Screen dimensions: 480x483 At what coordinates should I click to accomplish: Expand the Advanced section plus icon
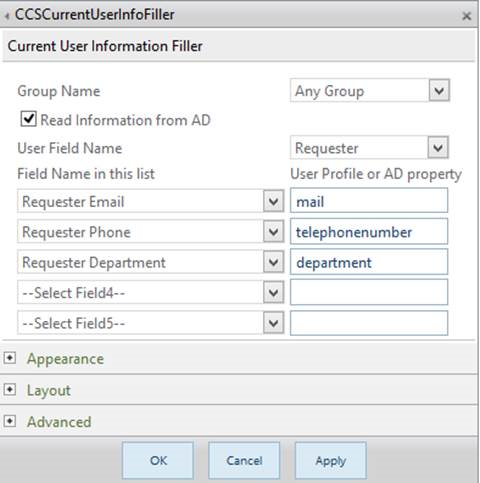10,421
